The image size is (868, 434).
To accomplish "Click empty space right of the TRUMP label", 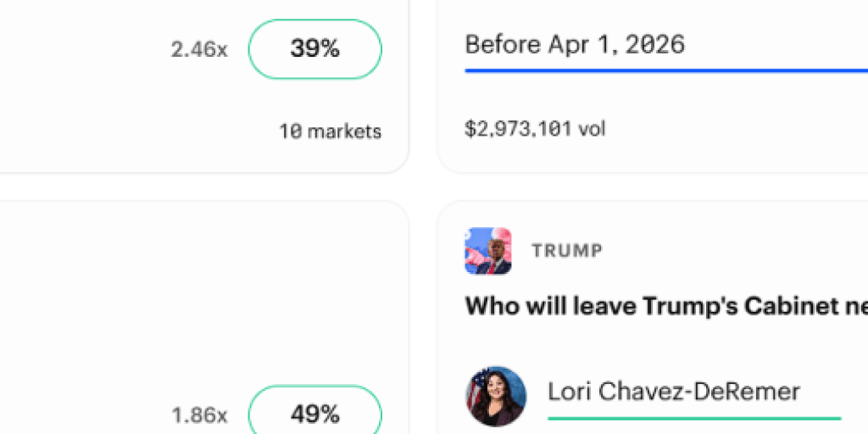I will pos(729,251).
